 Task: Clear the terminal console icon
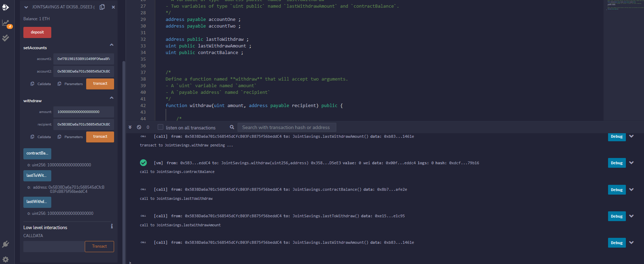139,127
